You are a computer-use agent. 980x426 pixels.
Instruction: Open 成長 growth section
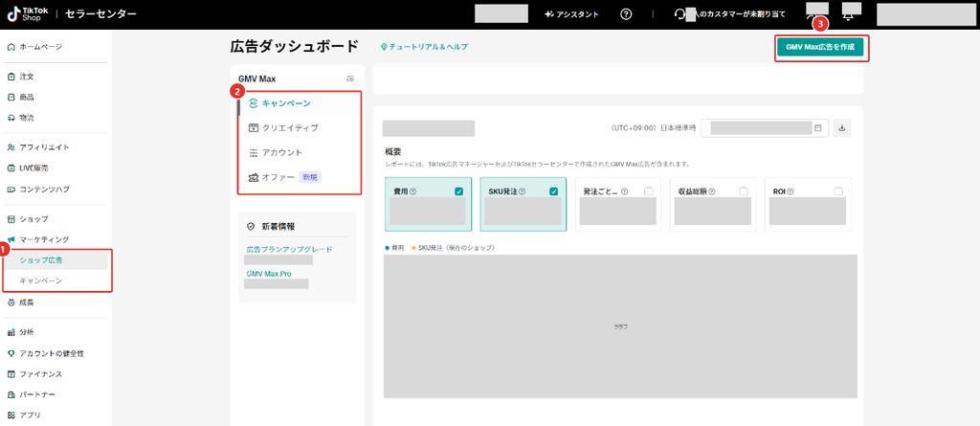pyautogui.click(x=21, y=303)
